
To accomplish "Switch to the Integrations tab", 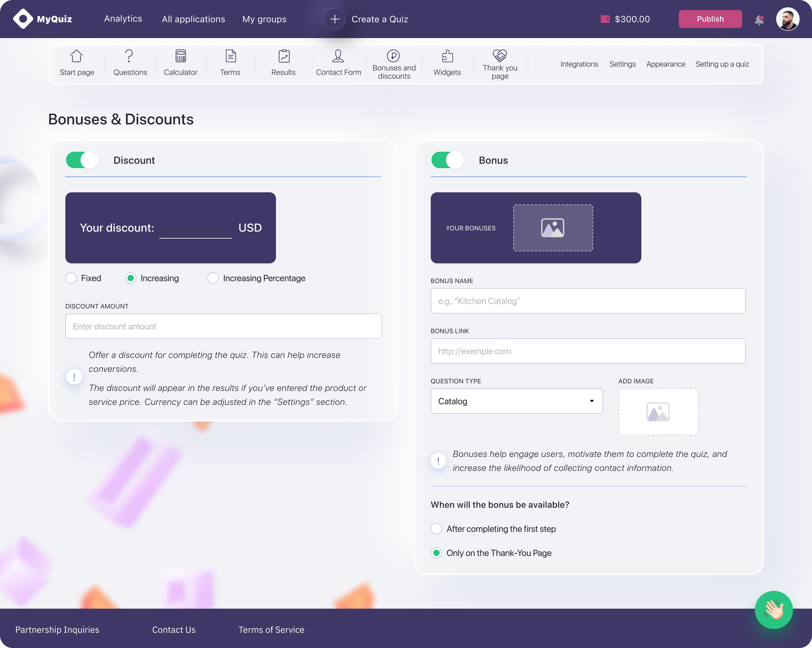I will (579, 64).
